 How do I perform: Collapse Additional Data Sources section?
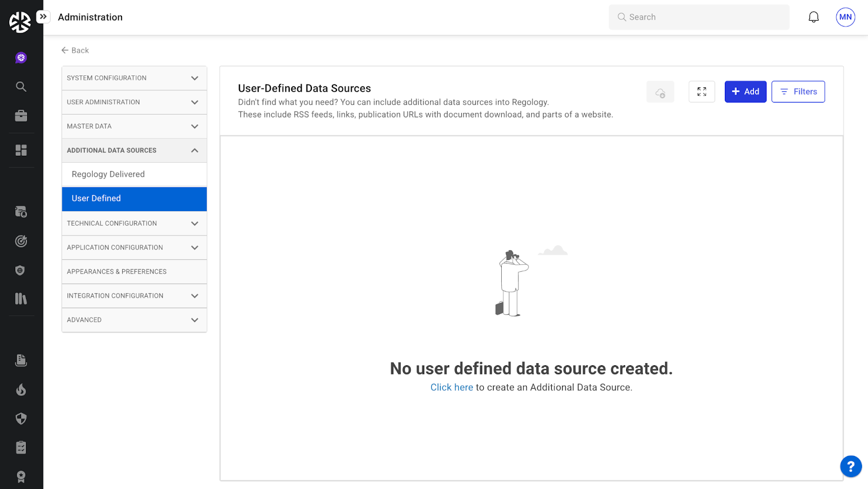click(134, 150)
